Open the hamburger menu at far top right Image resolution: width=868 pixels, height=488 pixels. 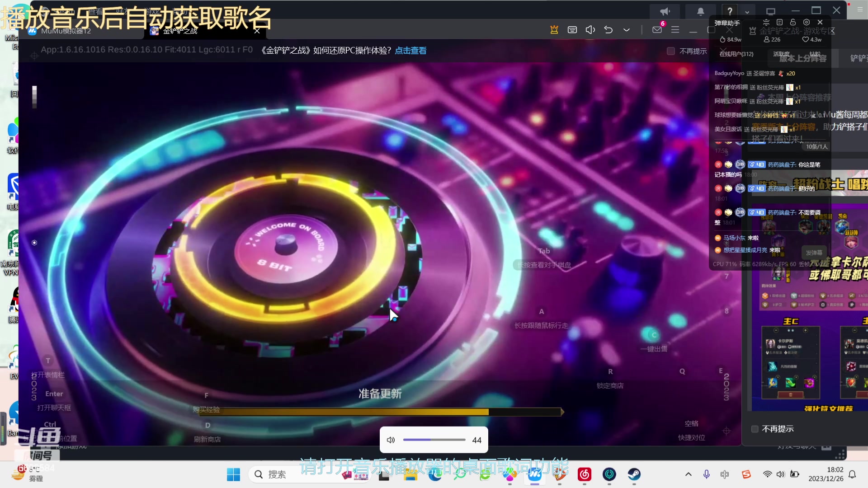[x=860, y=9]
